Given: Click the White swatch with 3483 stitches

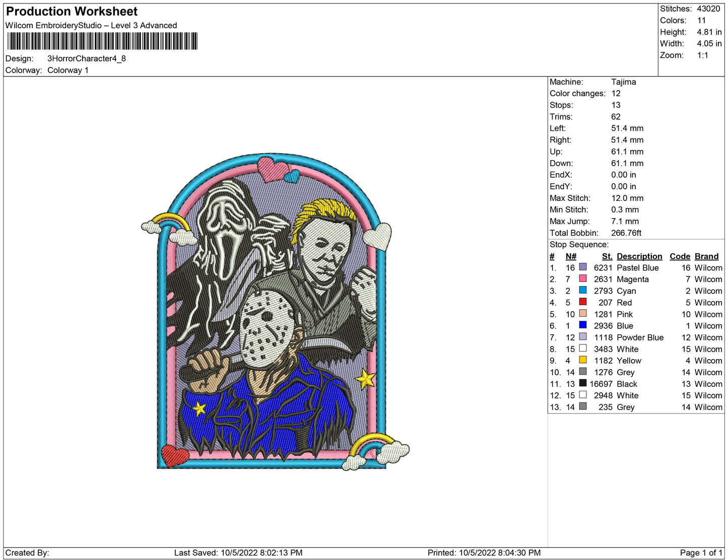Looking at the screenshot, I should pyautogui.click(x=583, y=348).
